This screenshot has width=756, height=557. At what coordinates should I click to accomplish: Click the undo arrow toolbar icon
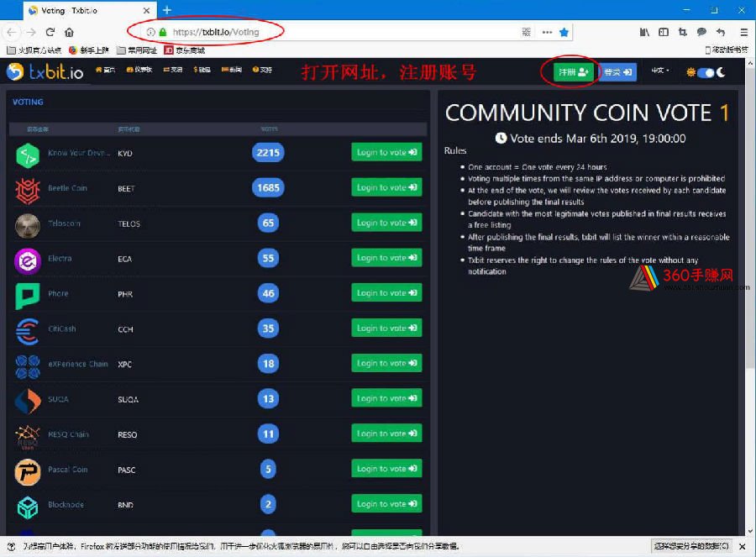click(721, 32)
